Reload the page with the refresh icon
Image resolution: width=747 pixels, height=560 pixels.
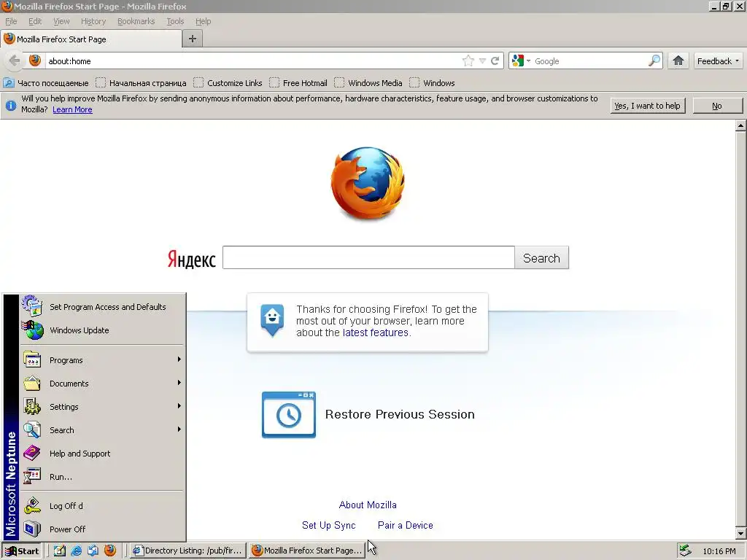495,61
